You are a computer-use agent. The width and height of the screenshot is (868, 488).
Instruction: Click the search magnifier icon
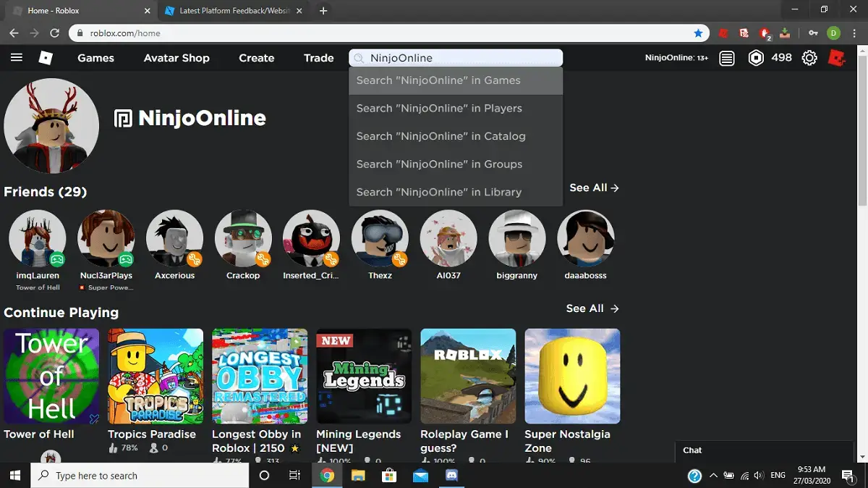(359, 58)
